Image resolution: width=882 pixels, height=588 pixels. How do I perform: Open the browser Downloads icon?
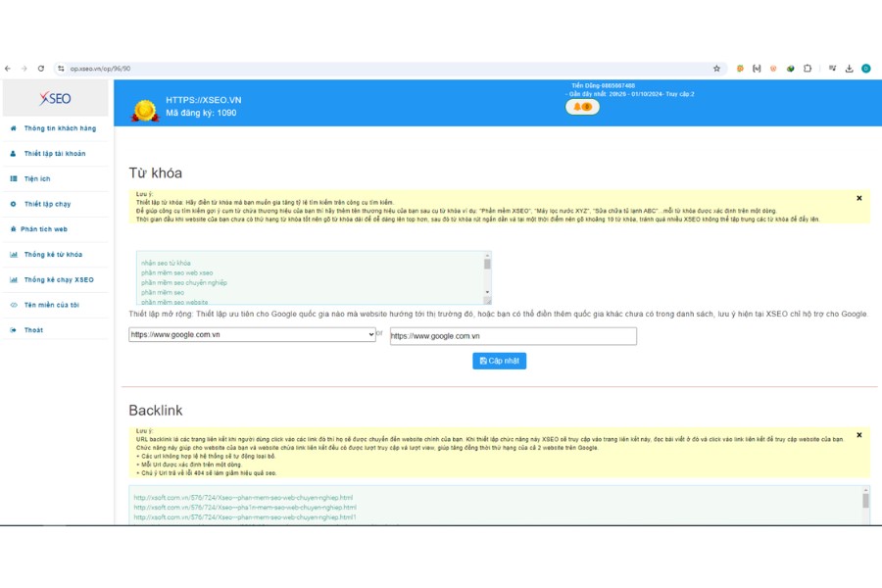click(850, 69)
